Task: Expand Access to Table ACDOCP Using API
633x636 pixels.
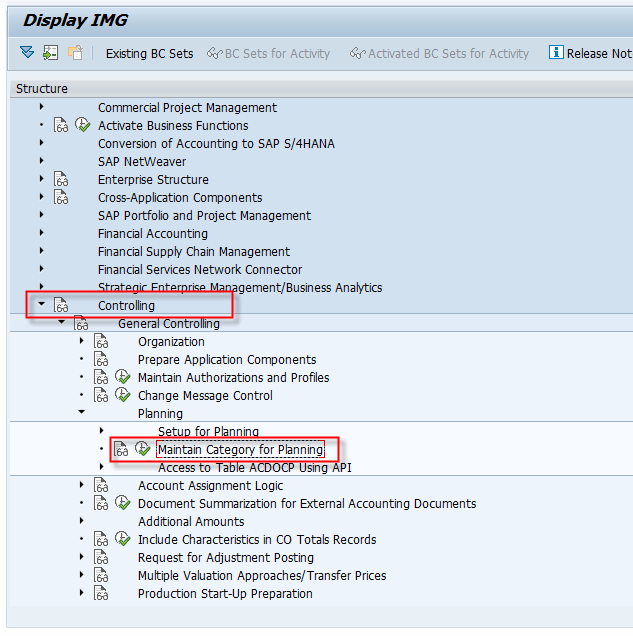Action: [x=101, y=467]
